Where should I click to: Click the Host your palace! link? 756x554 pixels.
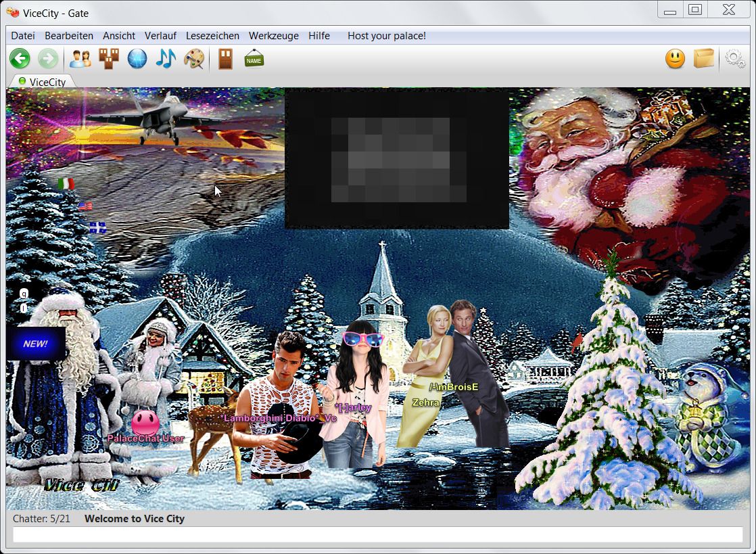[386, 36]
